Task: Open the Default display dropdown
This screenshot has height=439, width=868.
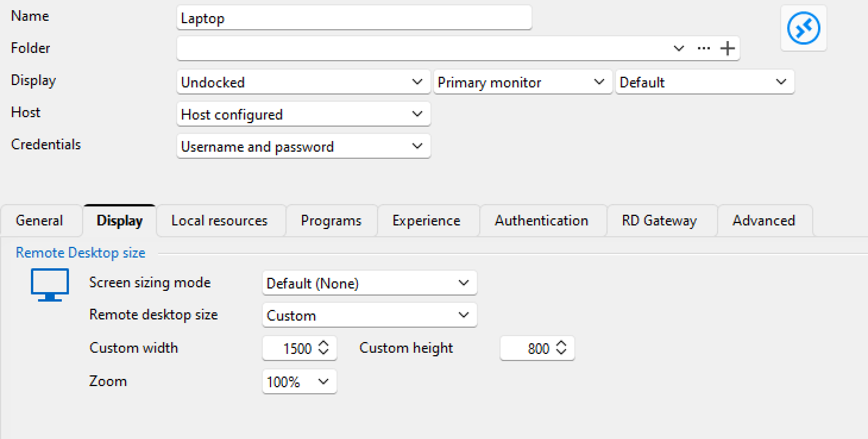Action: pos(705,82)
